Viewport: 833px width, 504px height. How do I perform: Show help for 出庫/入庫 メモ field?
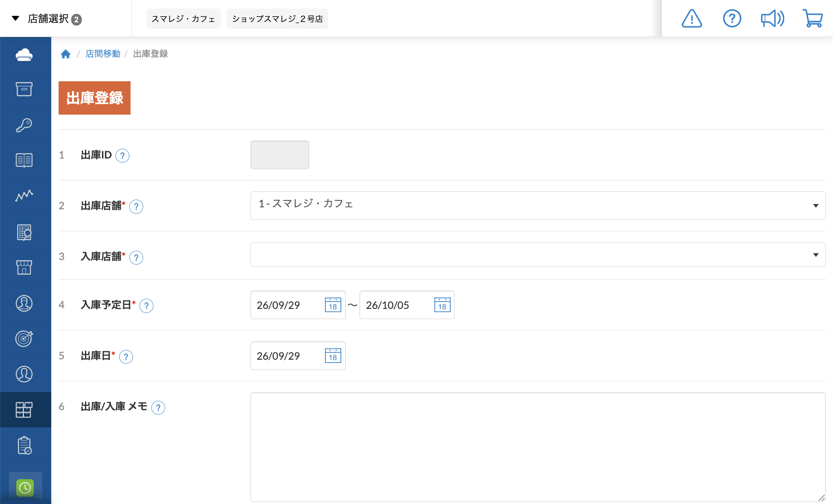(158, 407)
